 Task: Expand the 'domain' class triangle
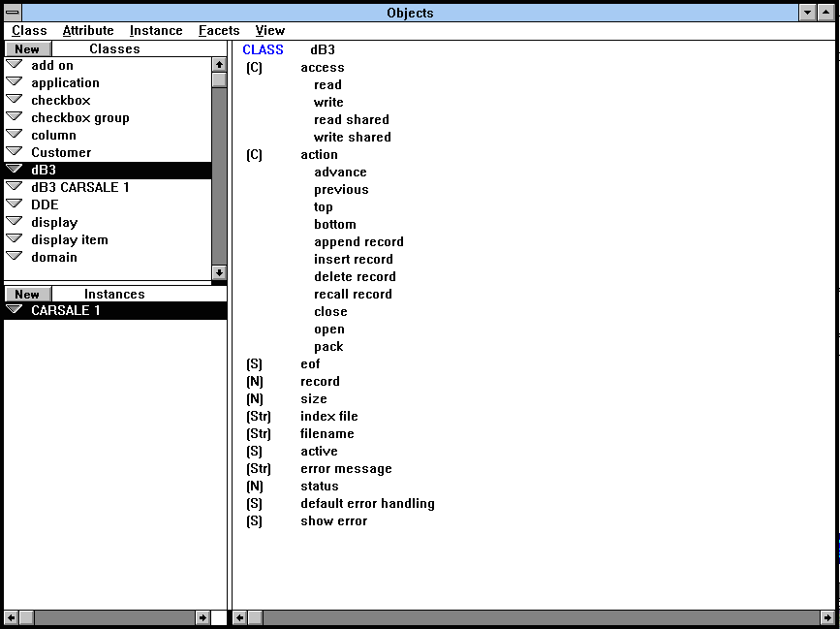pos(15,256)
